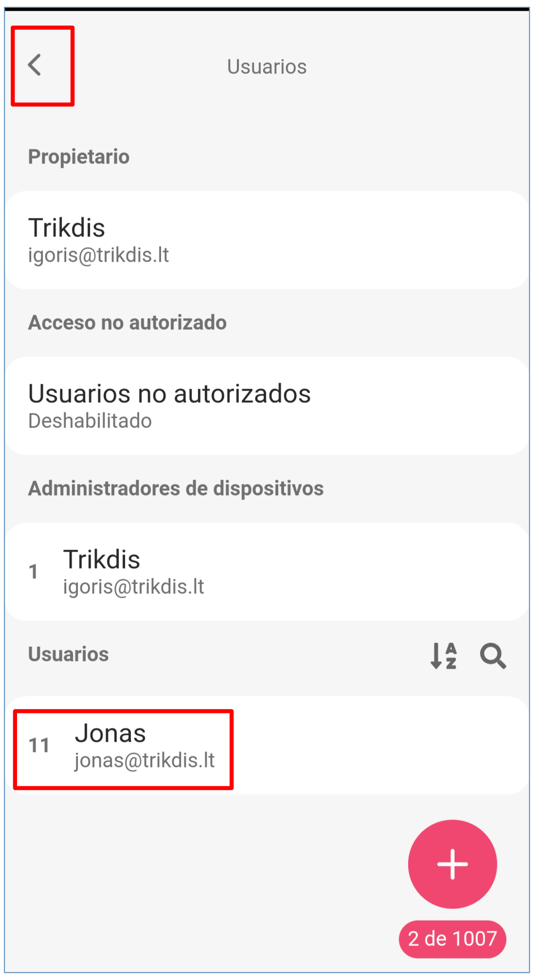Open the Usuarios no autorizados setting
The height and width of the screenshot is (980, 535).
tap(169, 394)
